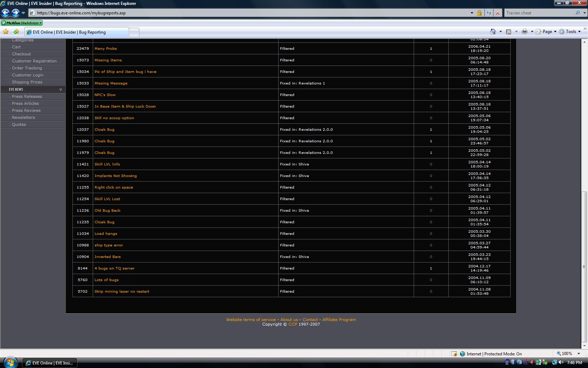
Task: Expand the address bar history dropdown
Action: [471, 13]
